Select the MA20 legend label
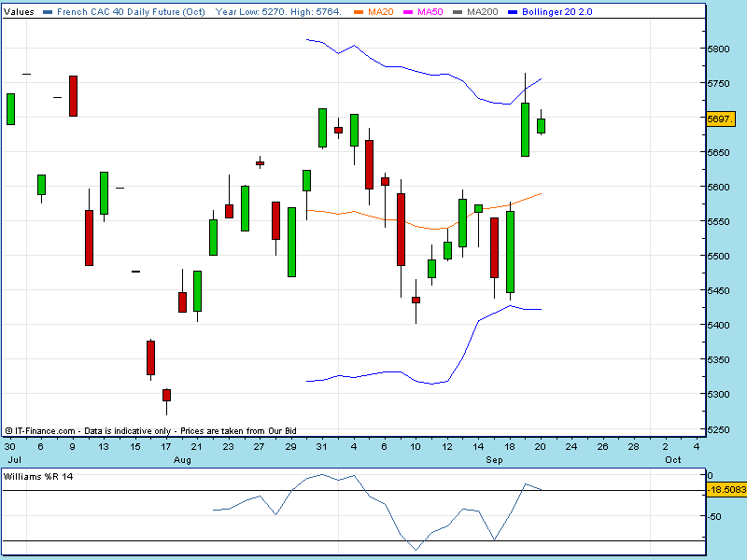This screenshot has width=747, height=560. [x=381, y=11]
